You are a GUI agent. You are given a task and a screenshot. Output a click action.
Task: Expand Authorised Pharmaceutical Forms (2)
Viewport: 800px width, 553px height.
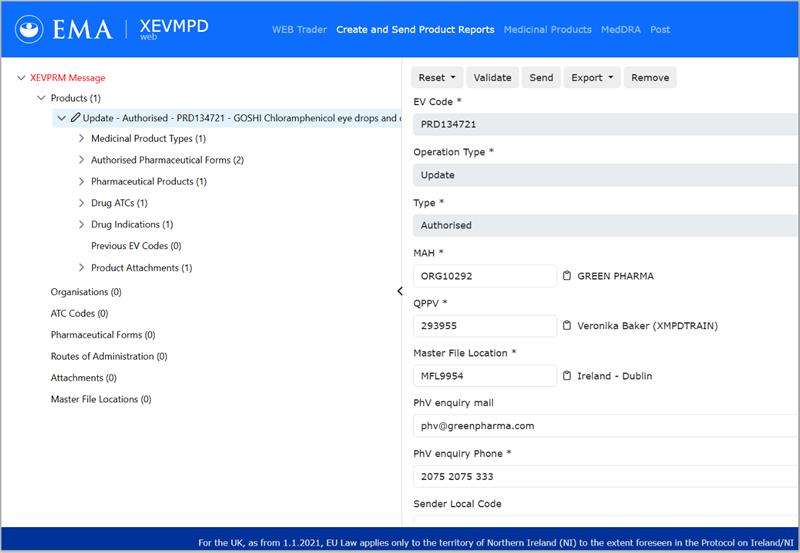coord(81,160)
